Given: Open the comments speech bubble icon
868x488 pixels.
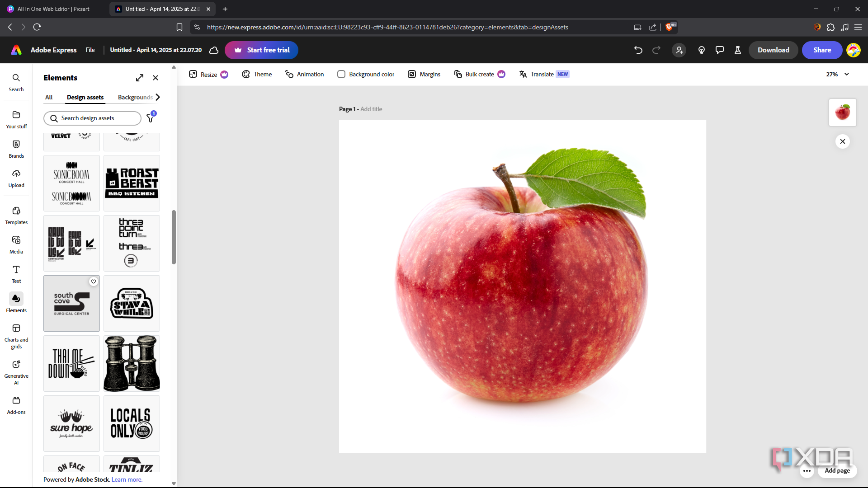Looking at the screenshot, I should [720, 50].
